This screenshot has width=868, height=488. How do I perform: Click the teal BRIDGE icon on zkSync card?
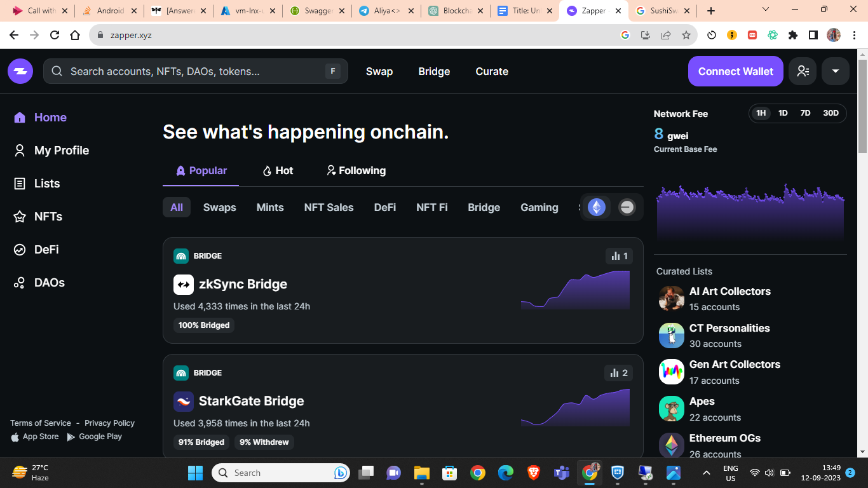click(x=181, y=256)
